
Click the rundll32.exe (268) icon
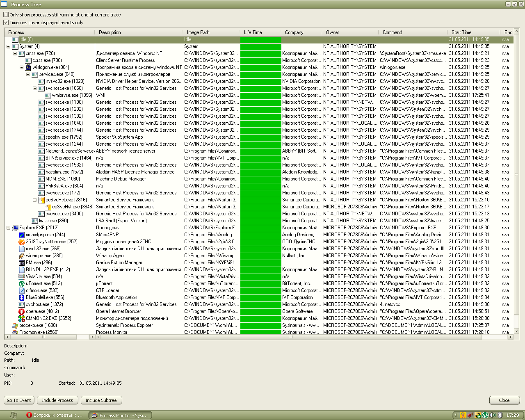[x=22, y=249]
